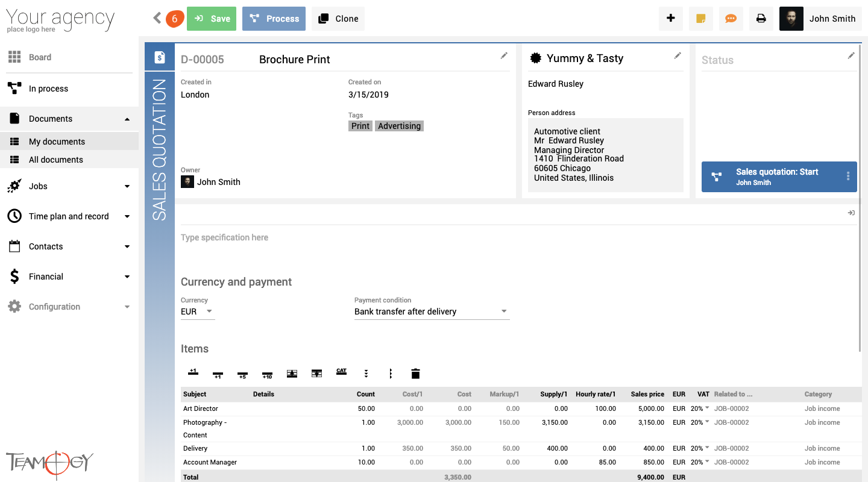Click the orange 6 notification badge
The width and height of the screenshot is (868, 482).
[x=174, y=19]
